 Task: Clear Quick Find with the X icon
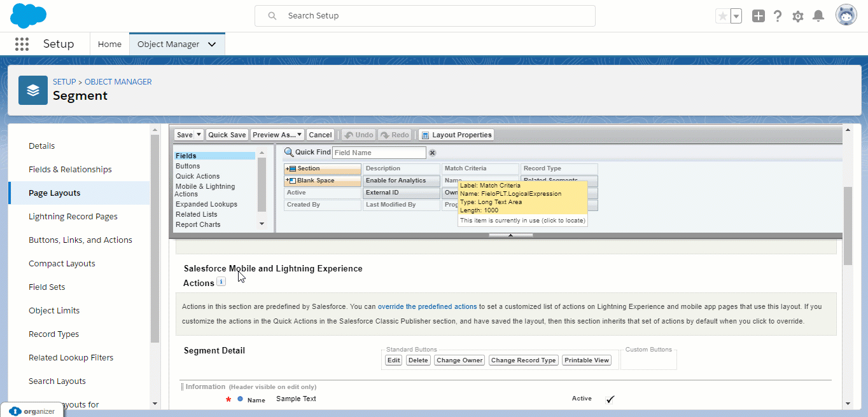[x=432, y=153]
